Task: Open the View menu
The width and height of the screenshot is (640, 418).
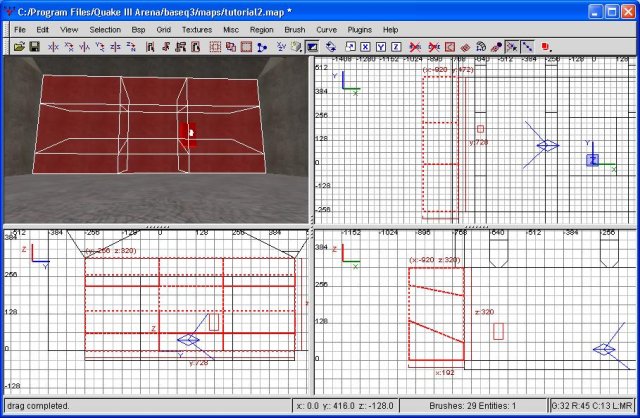Action: pyautogui.click(x=69, y=30)
